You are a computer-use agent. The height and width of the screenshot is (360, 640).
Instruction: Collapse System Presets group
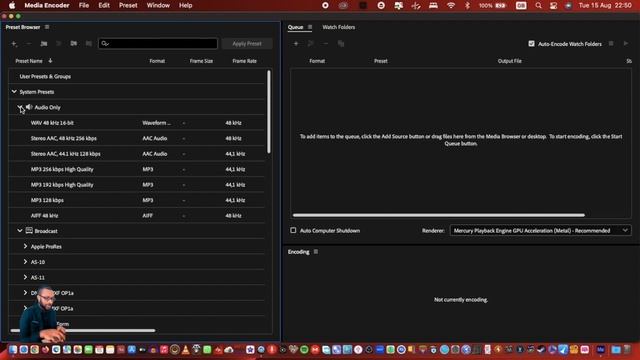(x=14, y=91)
